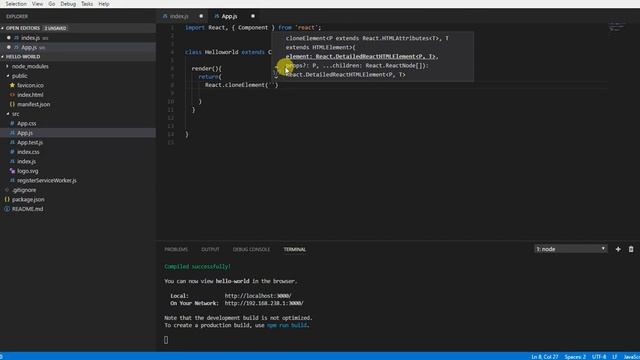Change encoding via 'UTF-8' status

[x=599, y=357]
